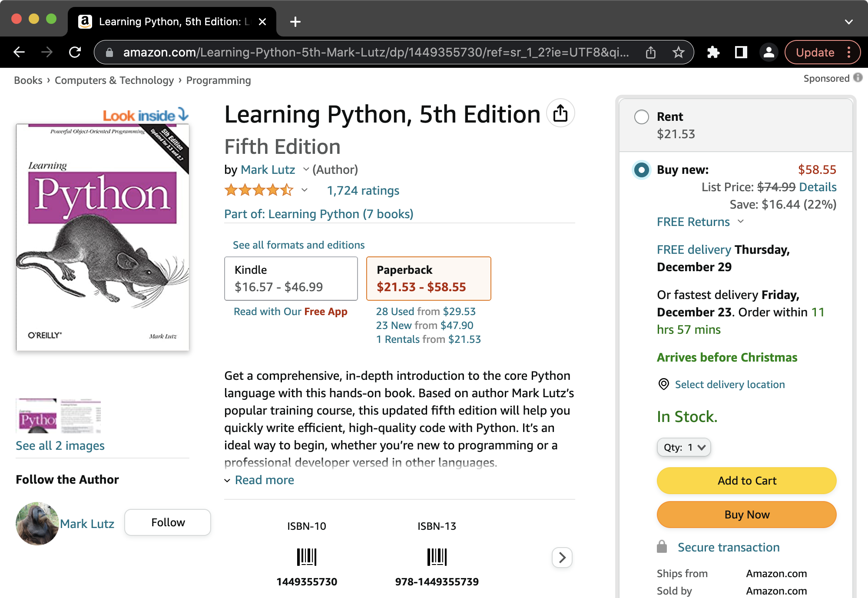This screenshot has width=868, height=598.
Task: Click the lock icon in address bar
Action: 109,53
